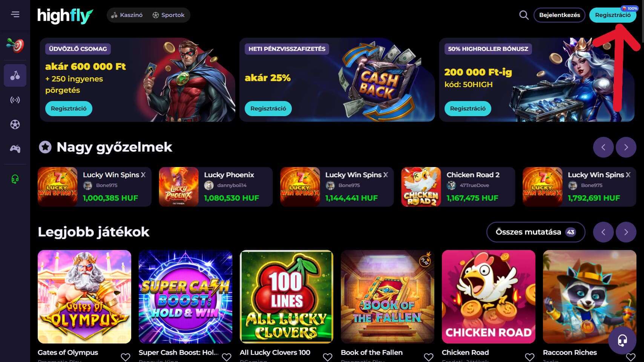Open the gamepad sidebar icon
This screenshot has width=644, height=362.
(x=15, y=149)
